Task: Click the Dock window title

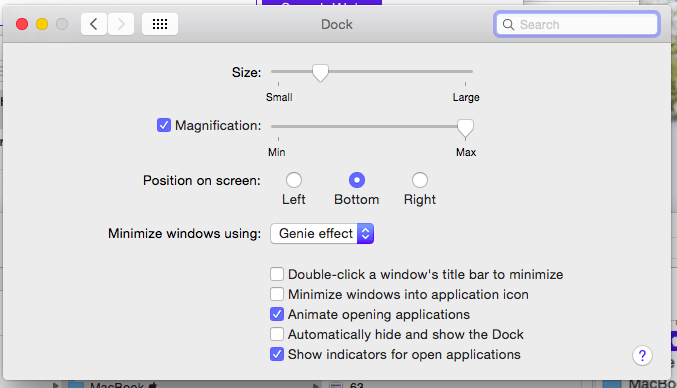Action: (x=337, y=25)
